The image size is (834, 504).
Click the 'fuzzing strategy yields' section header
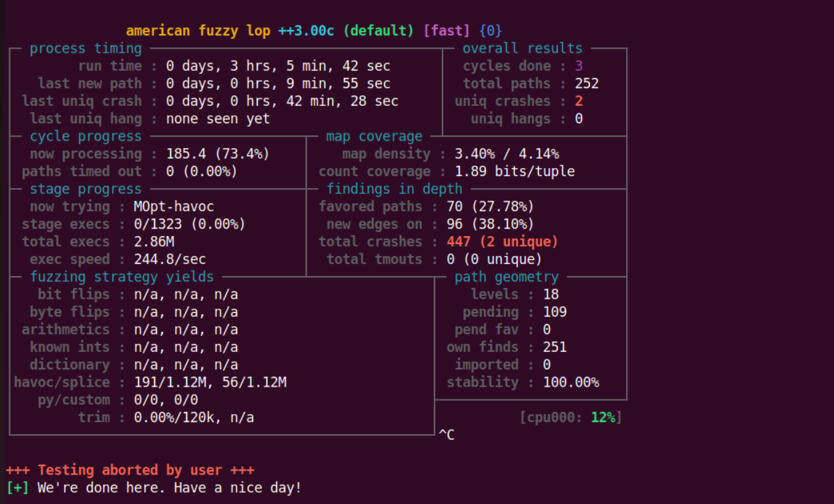click(122, 277)
